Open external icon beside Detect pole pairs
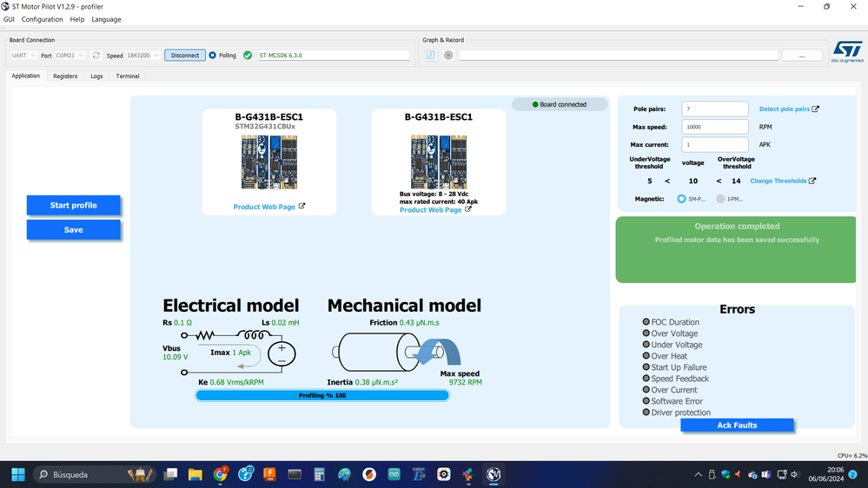The height and width of the screenshot is (488, 868). [x=815, y=109]
